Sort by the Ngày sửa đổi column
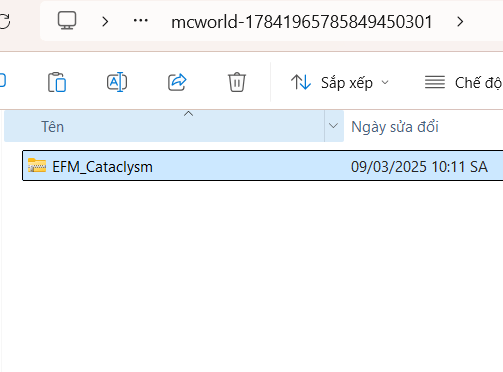The image size is (503, 372). [395, 127]
